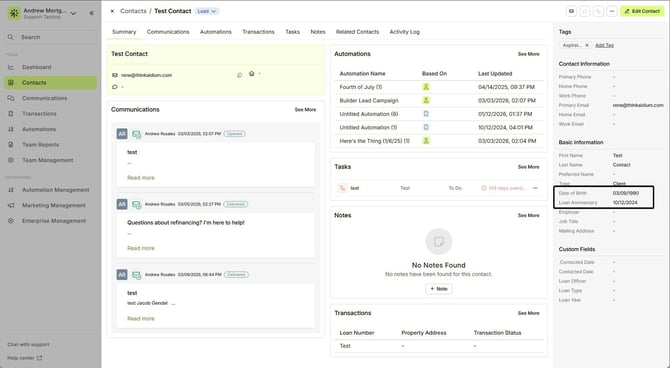This screenshot has height=368, width=670.
Task: Click the Date of Birth value 03/09/1990
Action: (626, 193)
